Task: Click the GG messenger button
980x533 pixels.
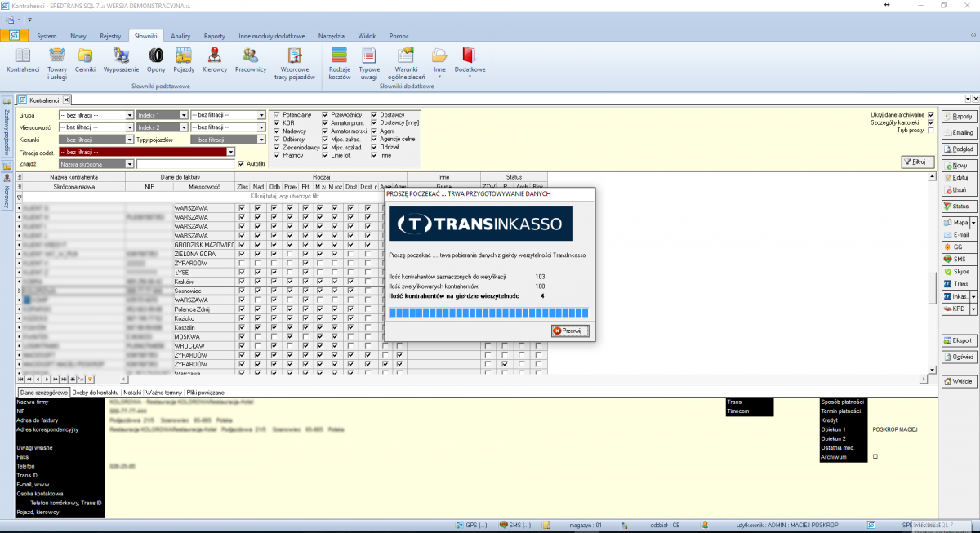Action: [x=959, y=247]
